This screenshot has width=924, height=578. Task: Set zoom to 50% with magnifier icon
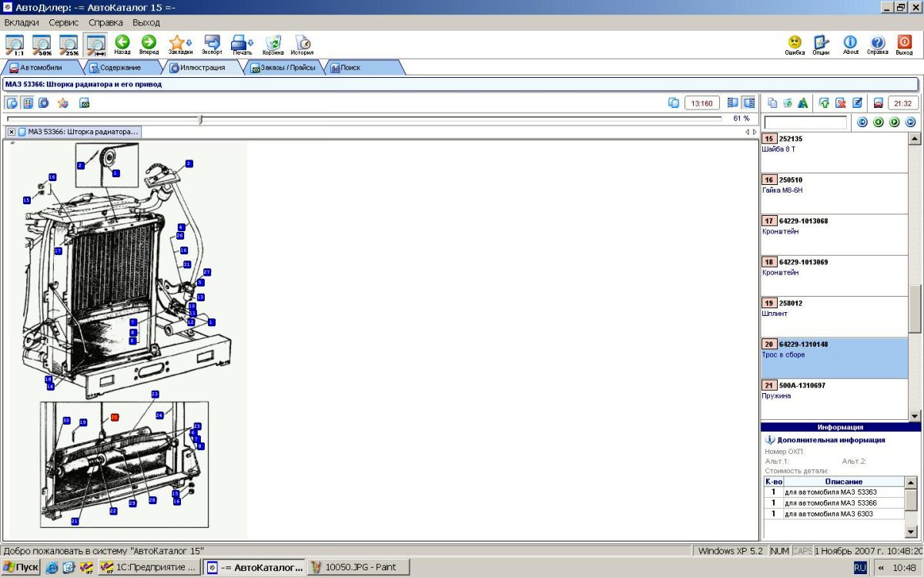tap(42, 44)
